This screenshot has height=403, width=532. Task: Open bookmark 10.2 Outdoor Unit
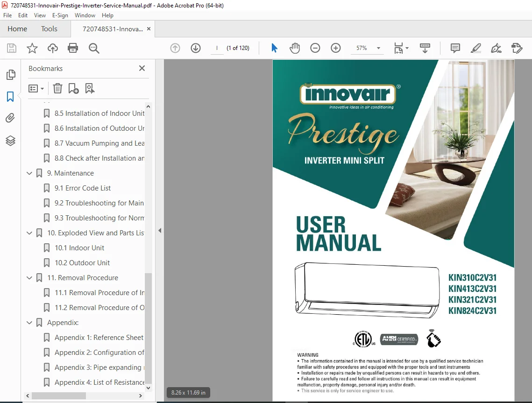click(x=83, y=263)
